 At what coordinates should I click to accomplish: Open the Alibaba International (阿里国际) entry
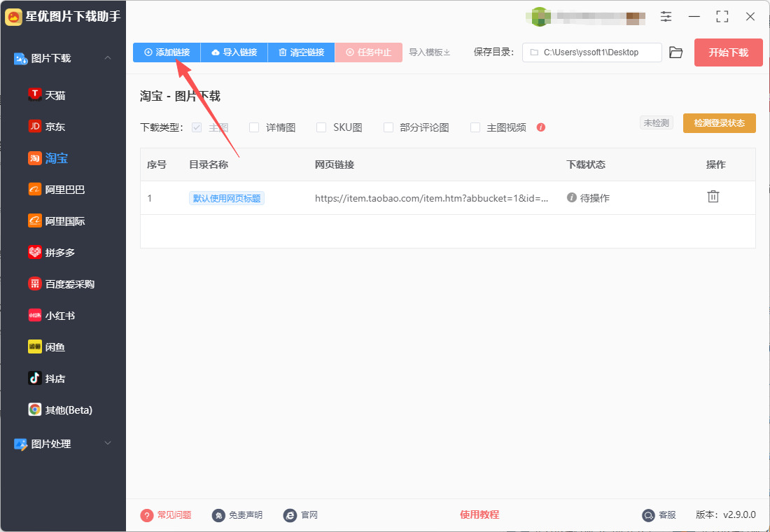(x=57, y=221)
